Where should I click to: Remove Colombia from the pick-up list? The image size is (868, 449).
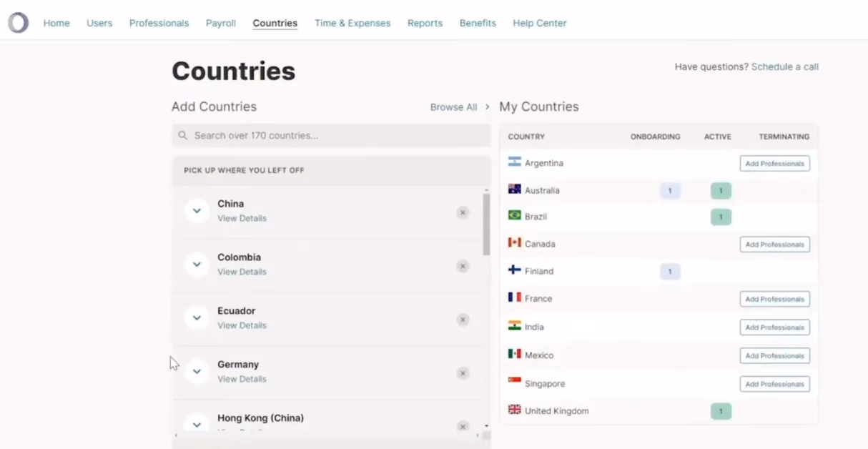[463, 266]
